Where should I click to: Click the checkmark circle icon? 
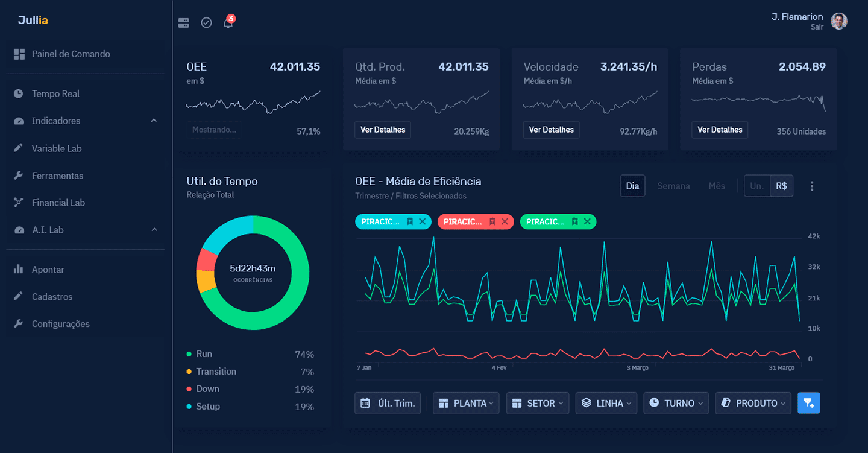pyautogui.click(x=206, y=23)
